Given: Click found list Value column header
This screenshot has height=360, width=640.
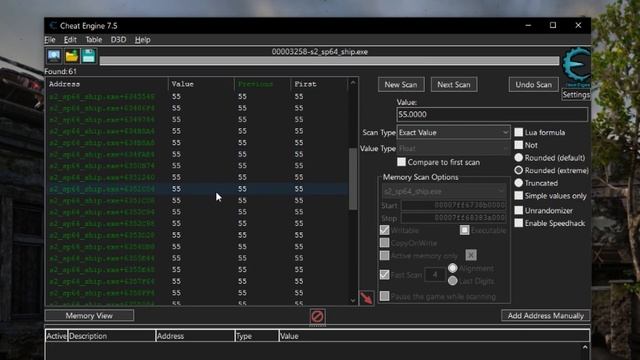Looking at the screenshot, I should pyautogui.click(x=201, y=84).
